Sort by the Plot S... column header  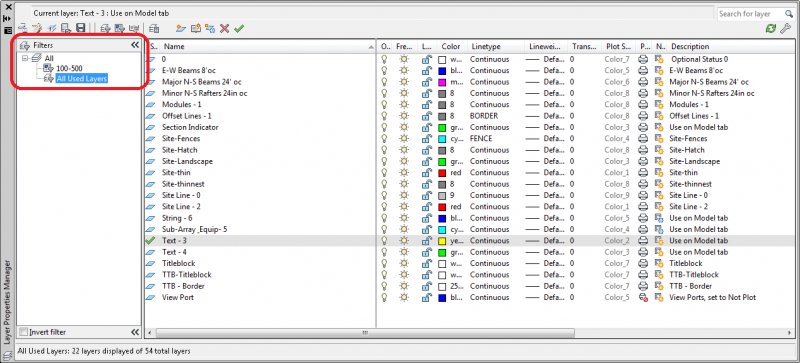pos(619,46)
